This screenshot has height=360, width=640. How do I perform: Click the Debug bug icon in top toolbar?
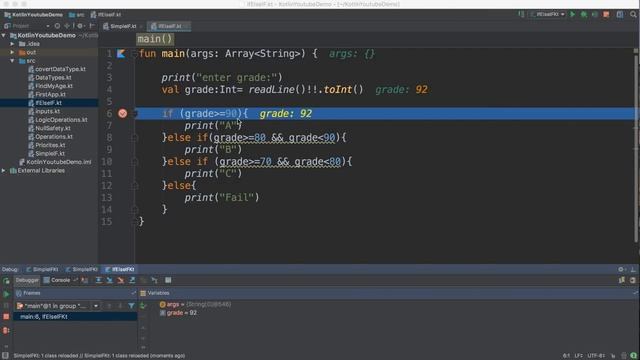pos(584,14)
